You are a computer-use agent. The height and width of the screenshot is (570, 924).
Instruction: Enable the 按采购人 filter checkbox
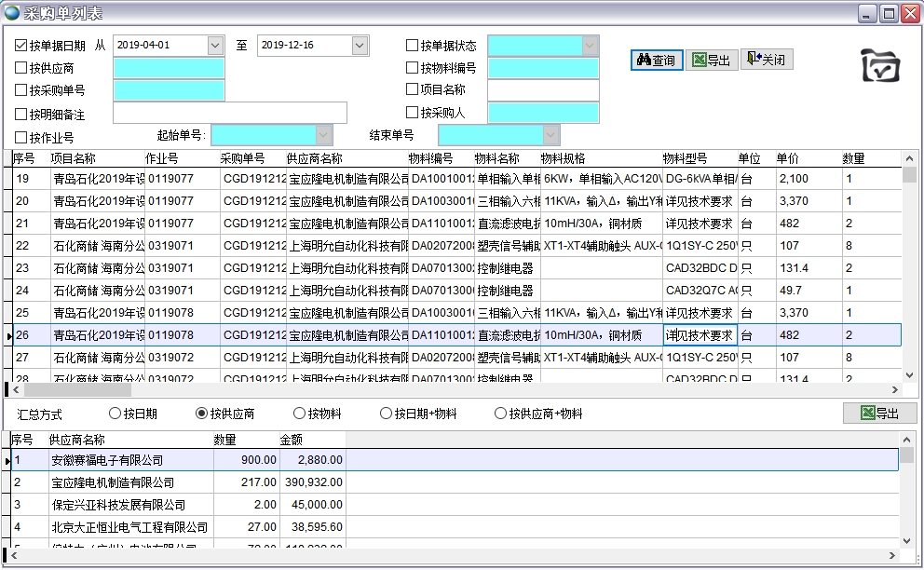[413, 113]
